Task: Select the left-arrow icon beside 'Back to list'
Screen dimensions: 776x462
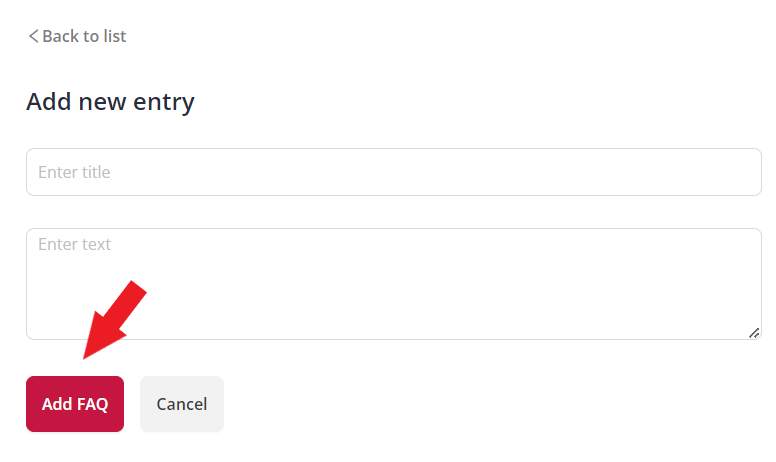Action: coord(33,36)
